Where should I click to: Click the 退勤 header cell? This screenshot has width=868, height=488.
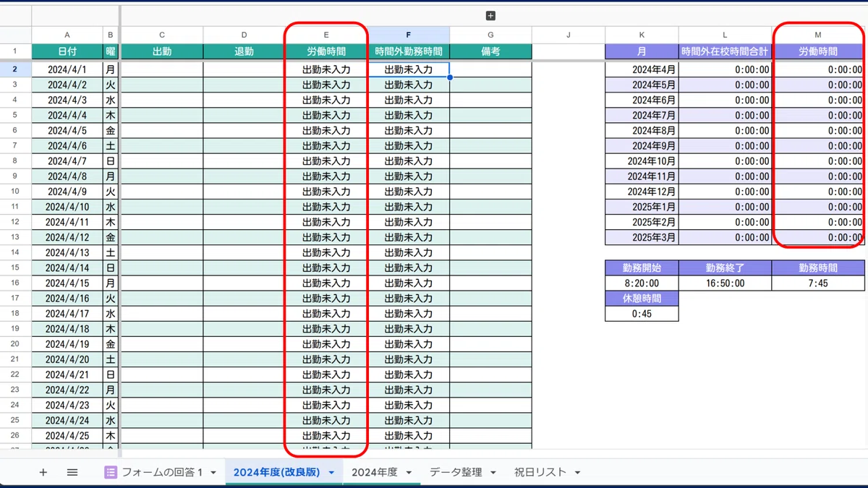pos(244,51)
